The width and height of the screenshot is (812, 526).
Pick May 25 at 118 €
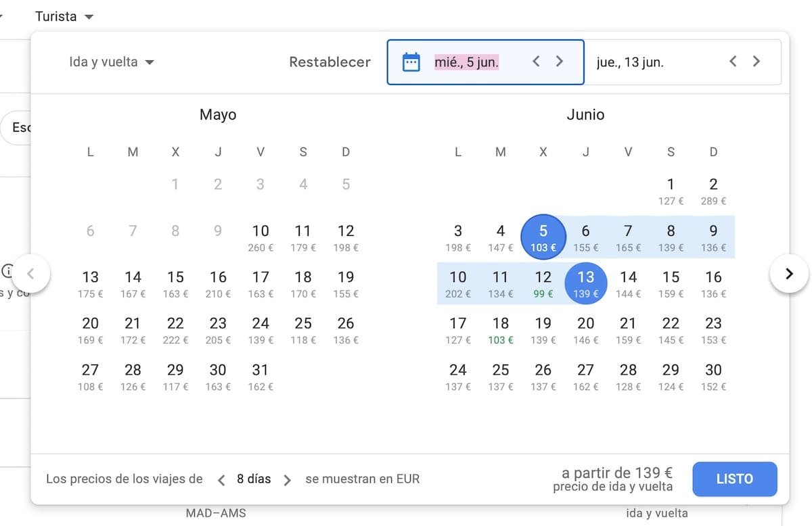pos(303,330)
